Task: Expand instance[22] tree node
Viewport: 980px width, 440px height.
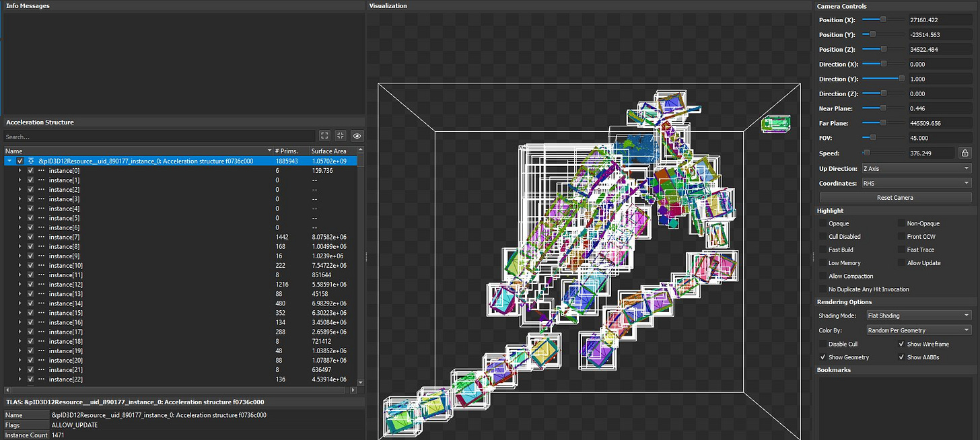Action: pyautogui.click(x=20, y=379)
